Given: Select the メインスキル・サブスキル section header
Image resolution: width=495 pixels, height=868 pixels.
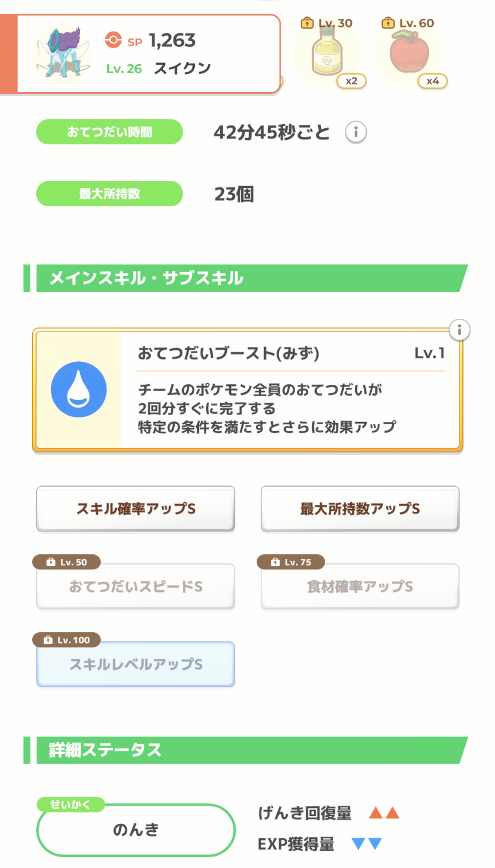Looking at the screenshot, I should (x=246, y=278).
